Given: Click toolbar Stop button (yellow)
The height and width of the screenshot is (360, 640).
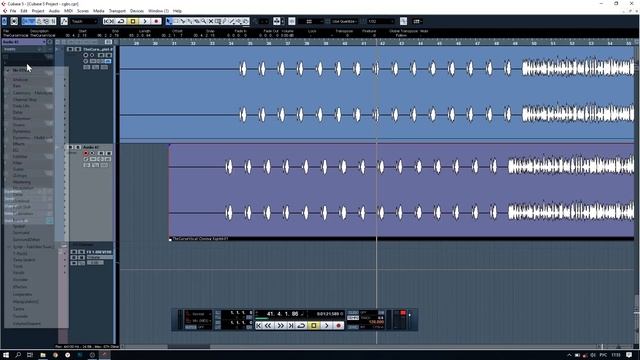Looking at the screenshot, I should point(133,21).
